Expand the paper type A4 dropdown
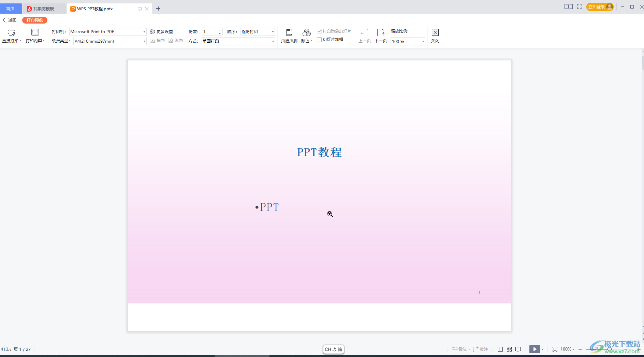This screenshot has width=644, height=357. click(144, 41)
